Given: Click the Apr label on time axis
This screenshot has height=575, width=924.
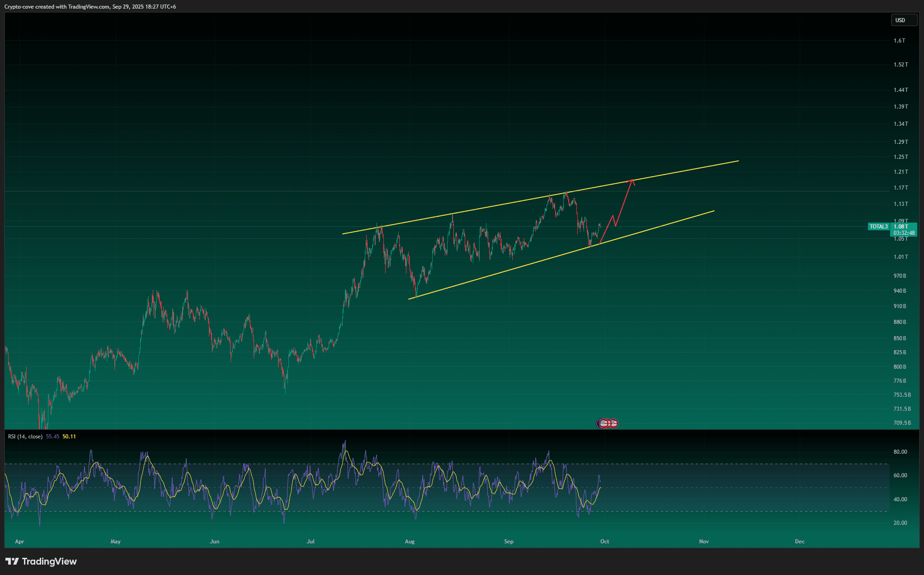Looking at the screenshot, I should pyautogui.click(x=19, y=542).
